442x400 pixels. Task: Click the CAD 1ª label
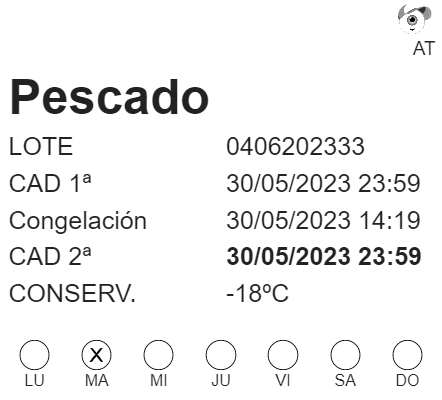click(x=50, y=183)
